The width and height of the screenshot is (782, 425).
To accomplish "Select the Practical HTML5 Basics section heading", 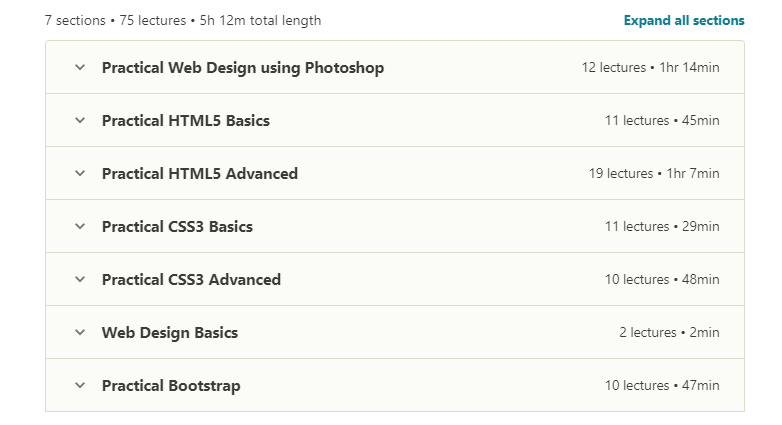I will [186, 121].
